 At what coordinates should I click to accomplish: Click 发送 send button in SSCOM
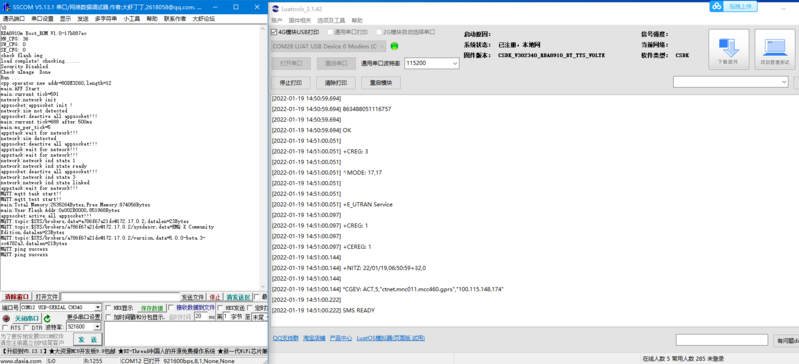tap(88, 340)
